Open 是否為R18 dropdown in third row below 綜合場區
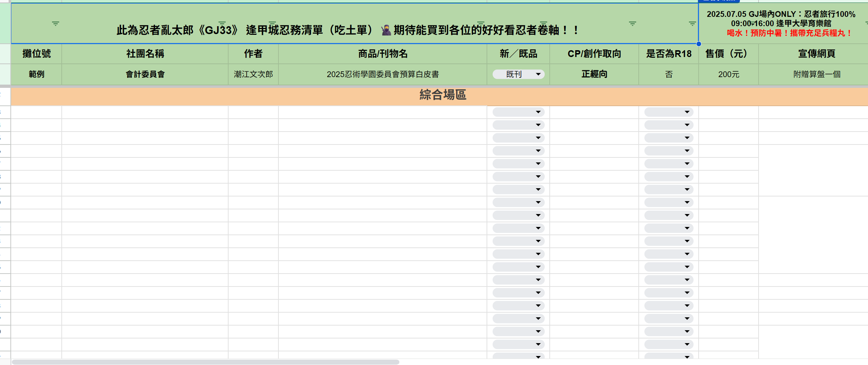The height and width of the screenshot is (365, 868). point(669,138)
